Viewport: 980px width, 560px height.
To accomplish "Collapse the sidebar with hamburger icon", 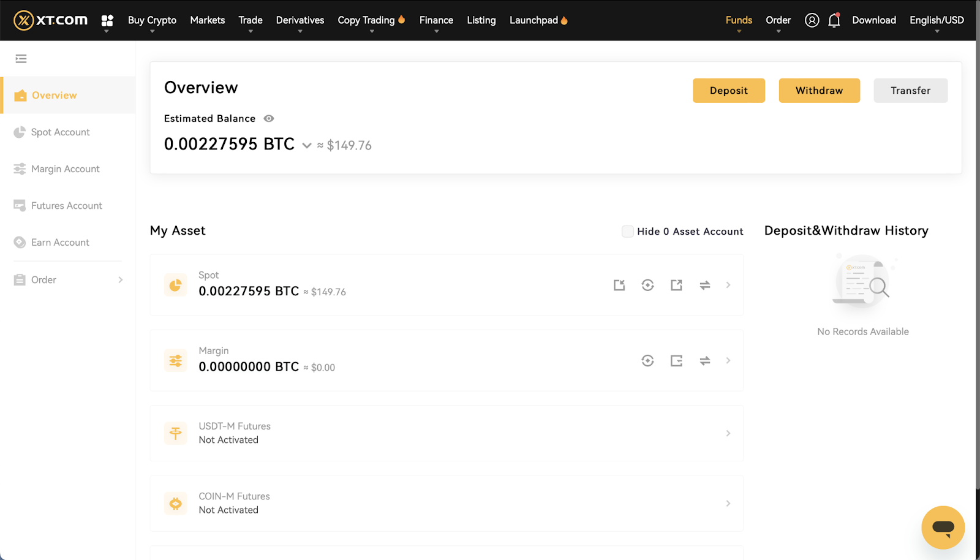I will (21, 59).
